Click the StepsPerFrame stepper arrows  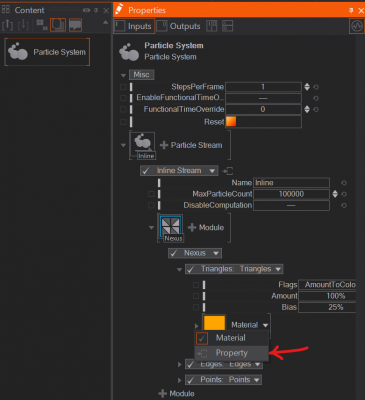307,87
